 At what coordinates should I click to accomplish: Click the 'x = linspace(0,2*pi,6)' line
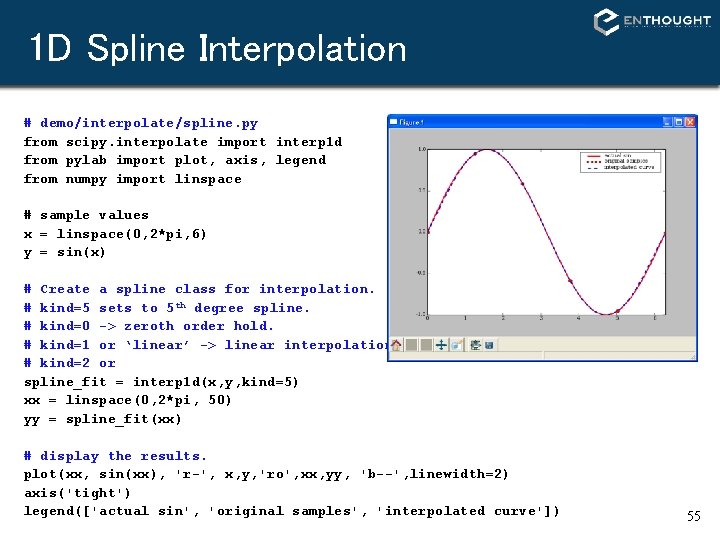point(115,234)
